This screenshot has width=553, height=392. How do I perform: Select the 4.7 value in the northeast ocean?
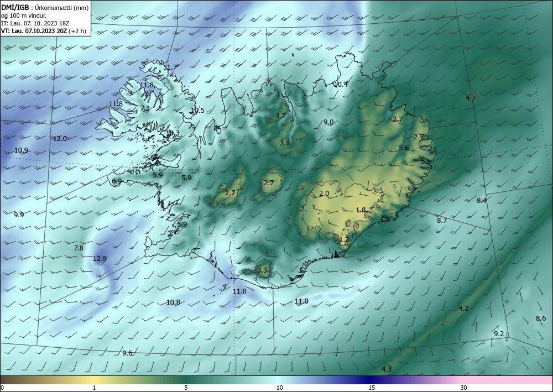coord(471,98)
